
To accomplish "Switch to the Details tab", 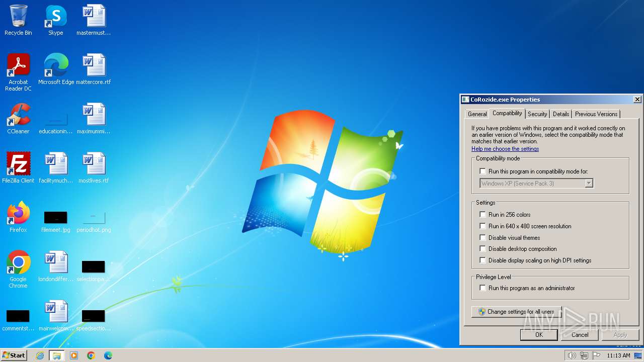I will click(561, 114).
